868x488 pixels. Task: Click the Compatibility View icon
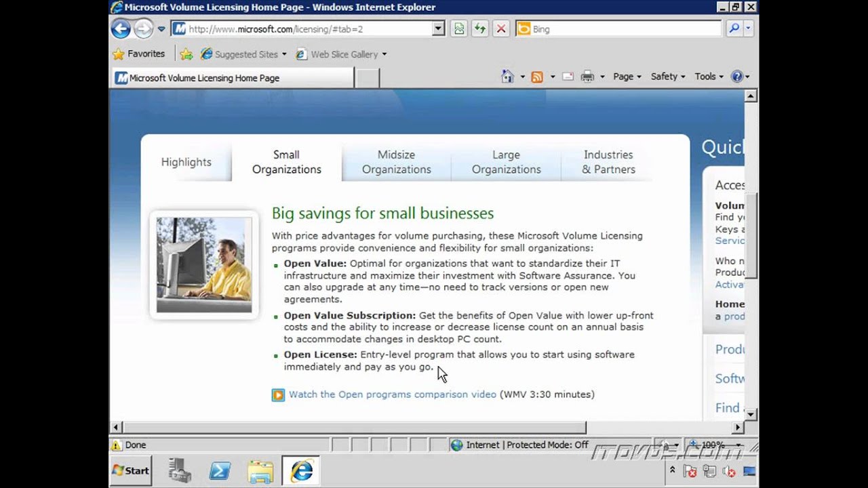[x=459, y=29]
